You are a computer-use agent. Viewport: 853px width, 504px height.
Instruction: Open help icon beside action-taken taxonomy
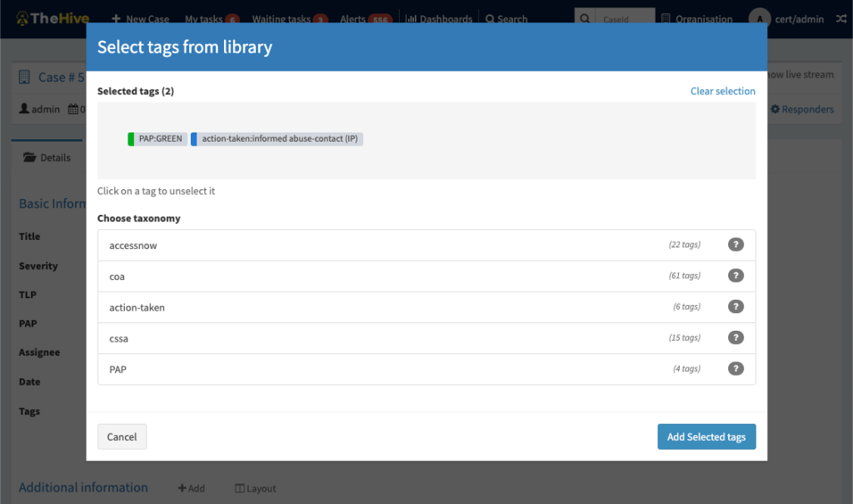coord(736,307)
